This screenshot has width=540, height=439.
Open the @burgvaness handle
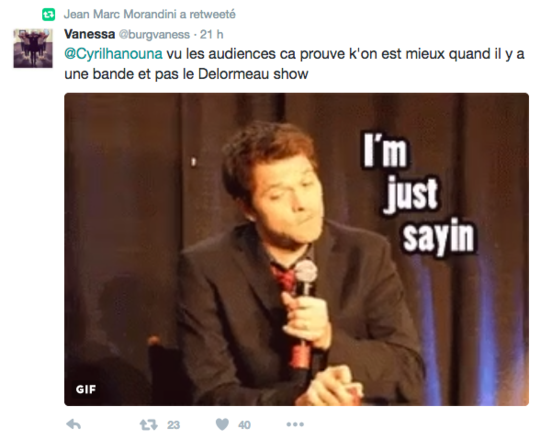pyautogui.click(x=154, y=34)
